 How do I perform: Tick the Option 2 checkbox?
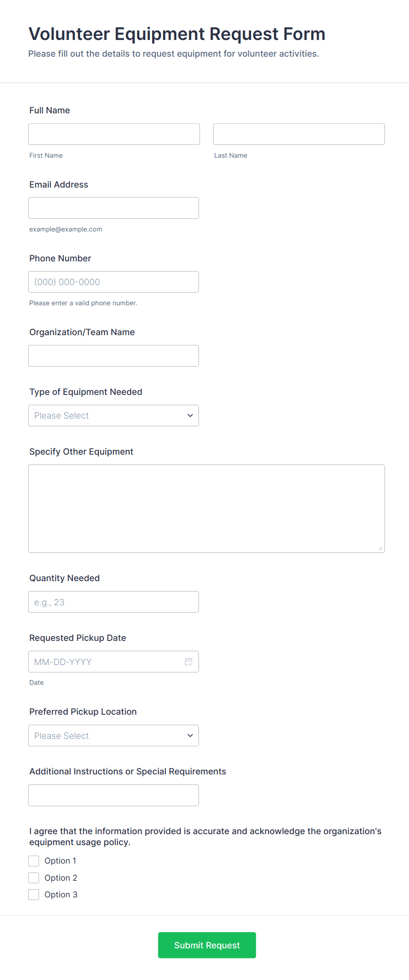click(x=34, y=878)
